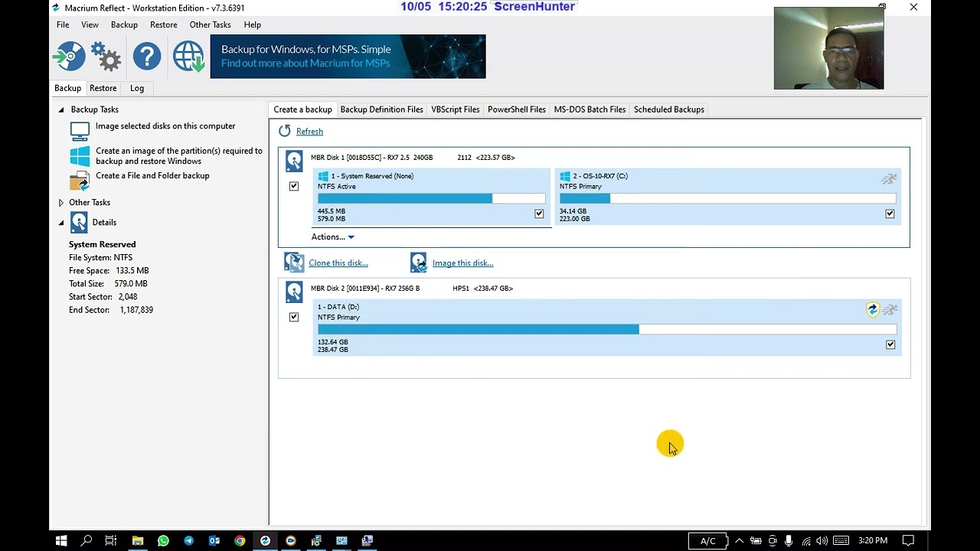The height and width of the screenshot is (551, 980).
Task: Uncheck the OS-10-RX7 (C:) partition checkbox
Action: pyautogui.click(x=890, y=214)
